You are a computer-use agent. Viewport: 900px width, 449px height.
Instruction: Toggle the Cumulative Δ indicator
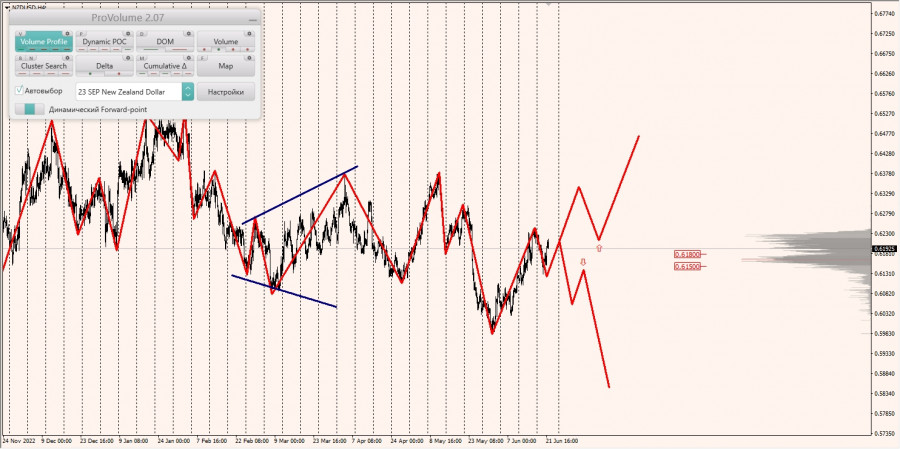tap(165, 65)
